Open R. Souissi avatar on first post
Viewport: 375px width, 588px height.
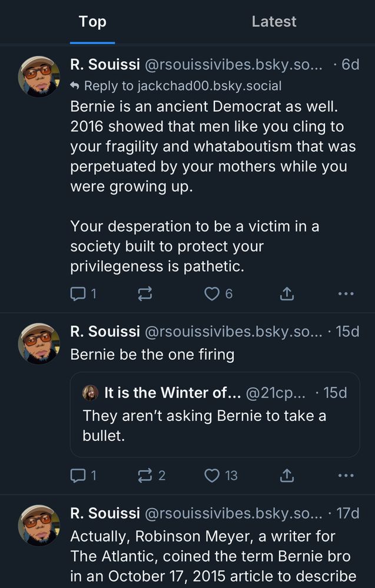click(39, 76)
